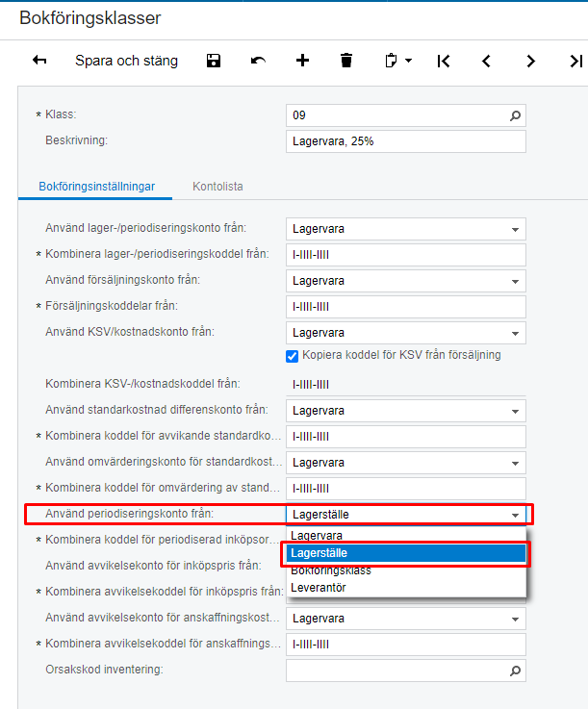Click Kombinera koddel för omvärdering field

pos(406,489)
